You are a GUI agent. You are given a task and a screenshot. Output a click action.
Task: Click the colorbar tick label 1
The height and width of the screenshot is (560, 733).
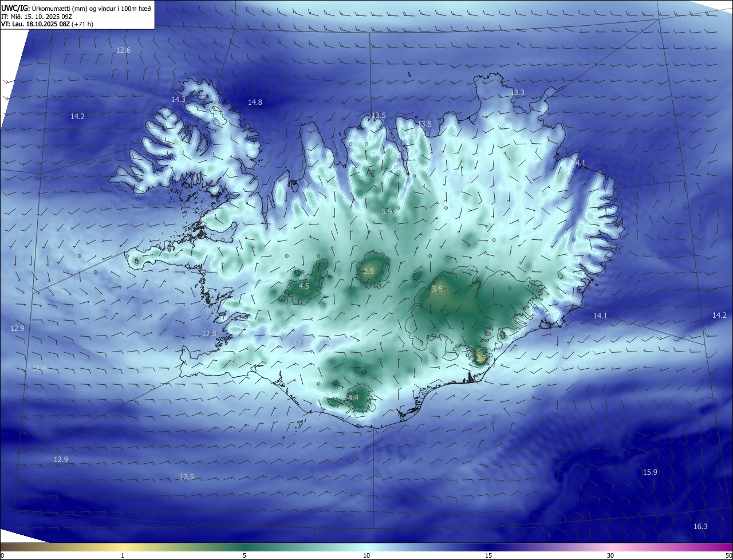pos(123,556)
